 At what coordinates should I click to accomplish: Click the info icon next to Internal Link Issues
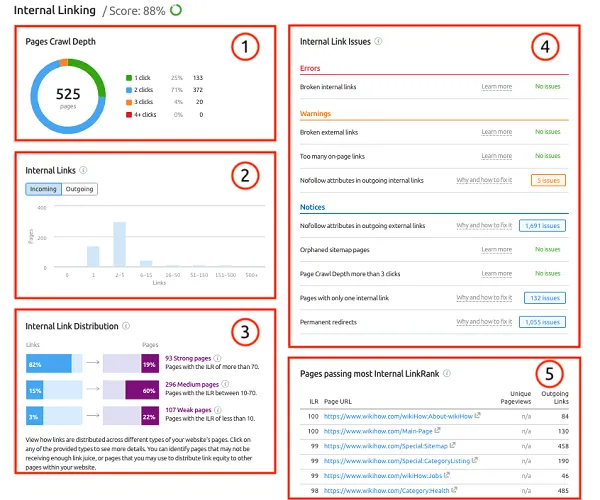(x=378, y=41)
